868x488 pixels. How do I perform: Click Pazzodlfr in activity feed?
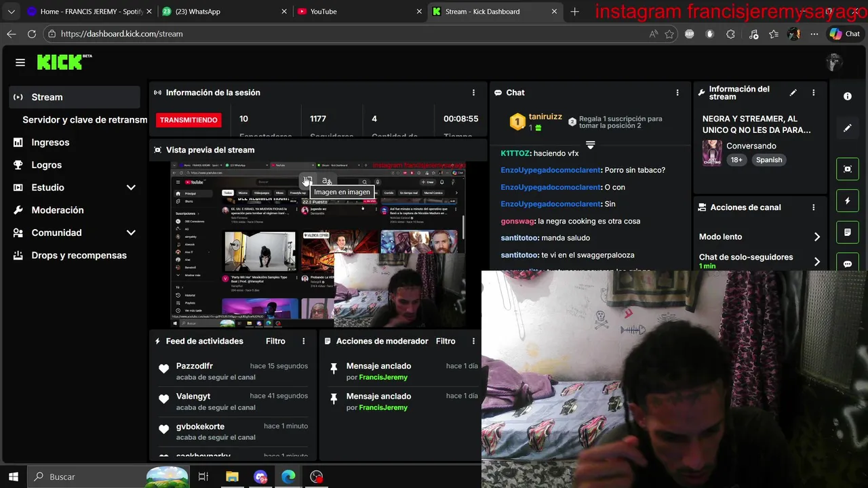(195, 366)
